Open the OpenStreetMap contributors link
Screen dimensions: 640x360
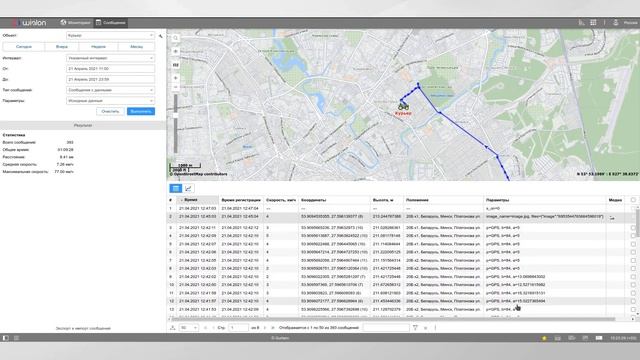point(198,174)
